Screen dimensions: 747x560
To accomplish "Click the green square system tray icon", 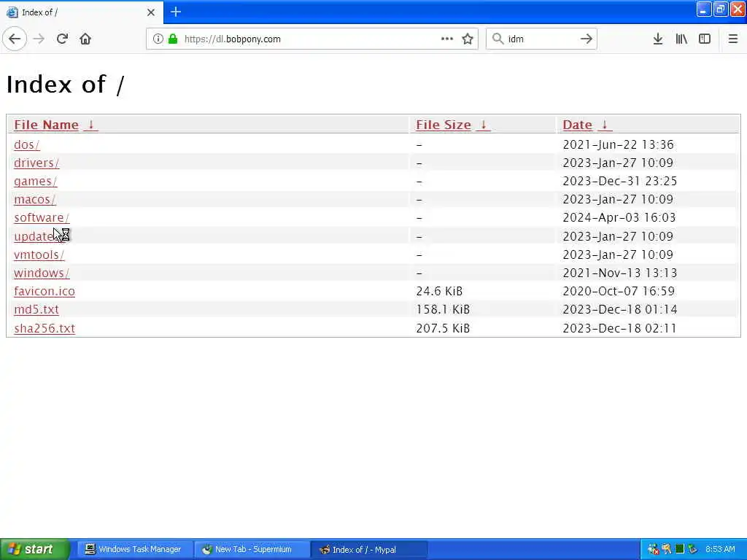I will click(680, 549).
